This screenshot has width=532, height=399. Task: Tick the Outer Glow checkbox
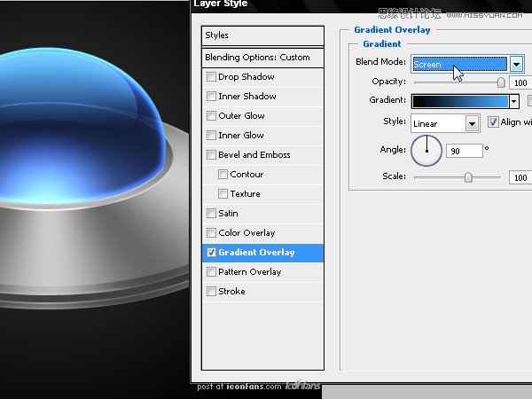[x=211, y=115]
